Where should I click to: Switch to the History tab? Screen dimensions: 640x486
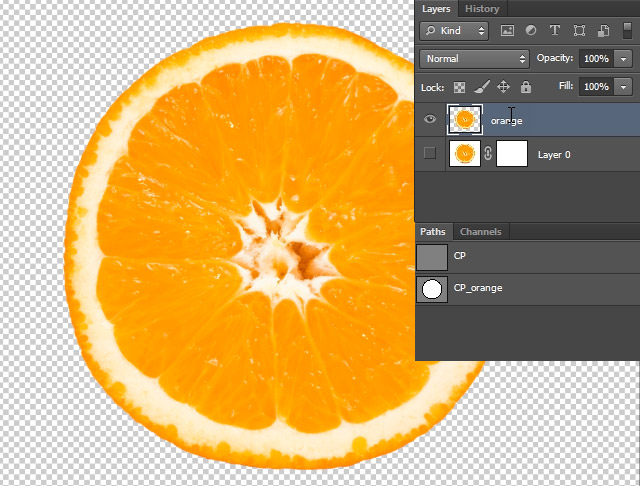(x=482, y=9)
